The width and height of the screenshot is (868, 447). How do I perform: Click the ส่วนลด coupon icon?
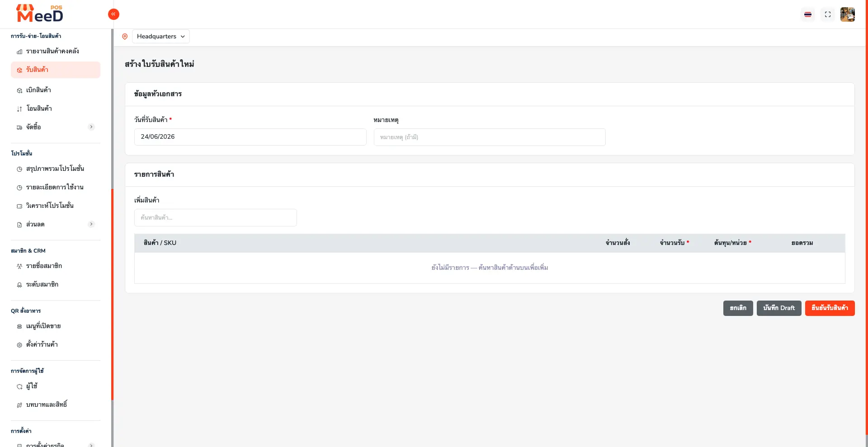[19, 225]
